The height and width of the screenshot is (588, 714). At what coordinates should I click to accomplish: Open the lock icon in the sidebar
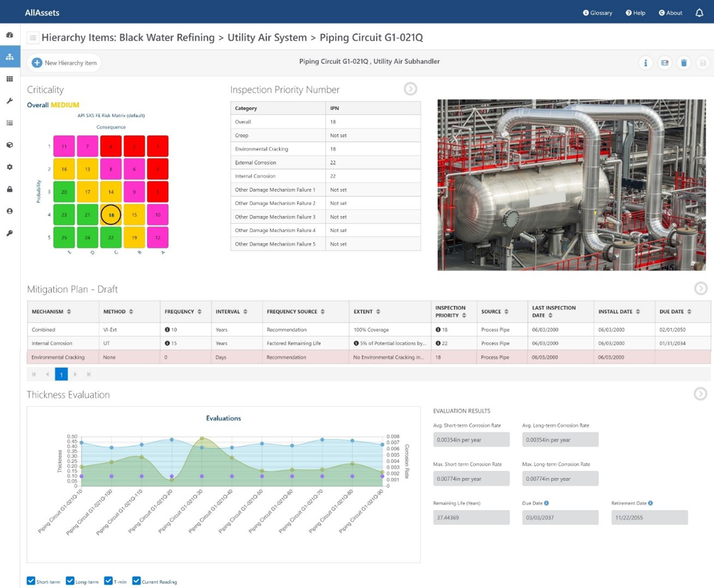(x=10, y=189)
